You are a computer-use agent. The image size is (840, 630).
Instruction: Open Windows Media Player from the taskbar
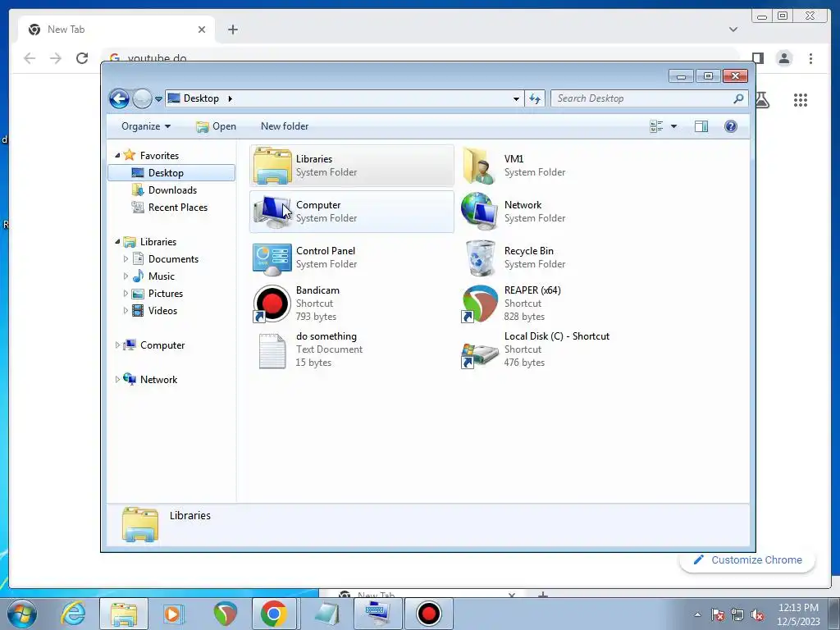174,614
